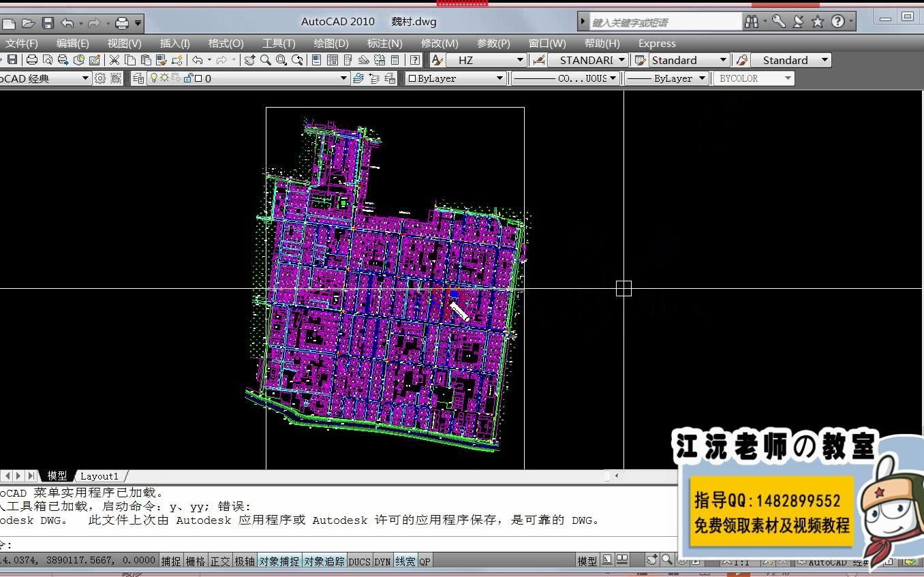Activate the Zoom Realtime tool
Viewport: 924px width, 577px height.
tap(265, 61)
